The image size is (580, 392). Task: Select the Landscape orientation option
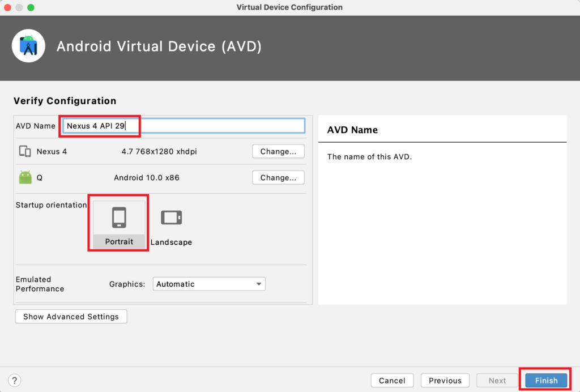171,227
